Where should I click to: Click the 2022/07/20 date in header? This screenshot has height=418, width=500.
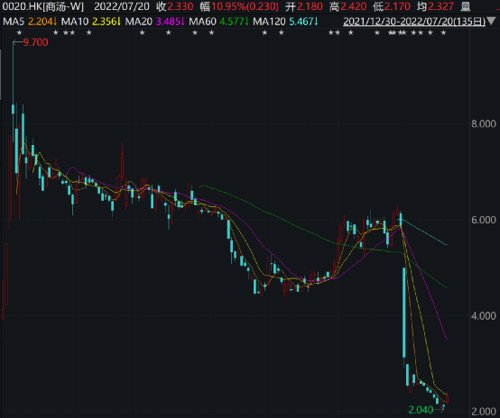pyautogui.click(x=122, y=6)
